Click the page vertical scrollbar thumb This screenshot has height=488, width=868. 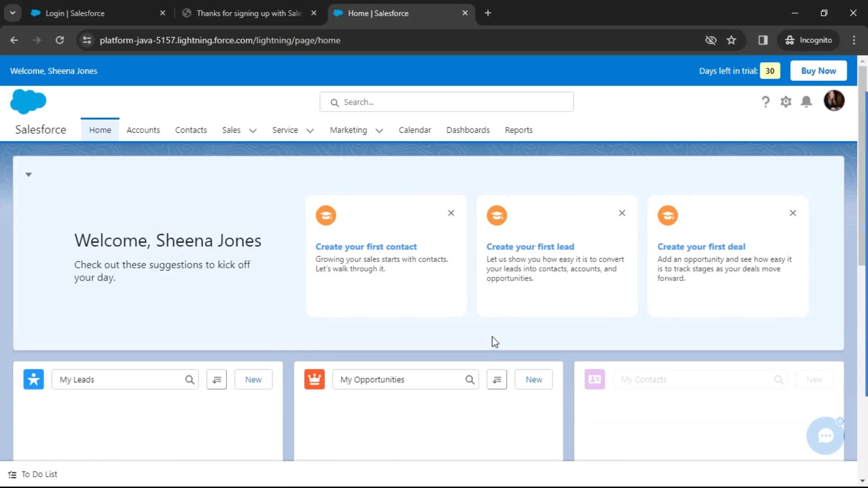862,165
